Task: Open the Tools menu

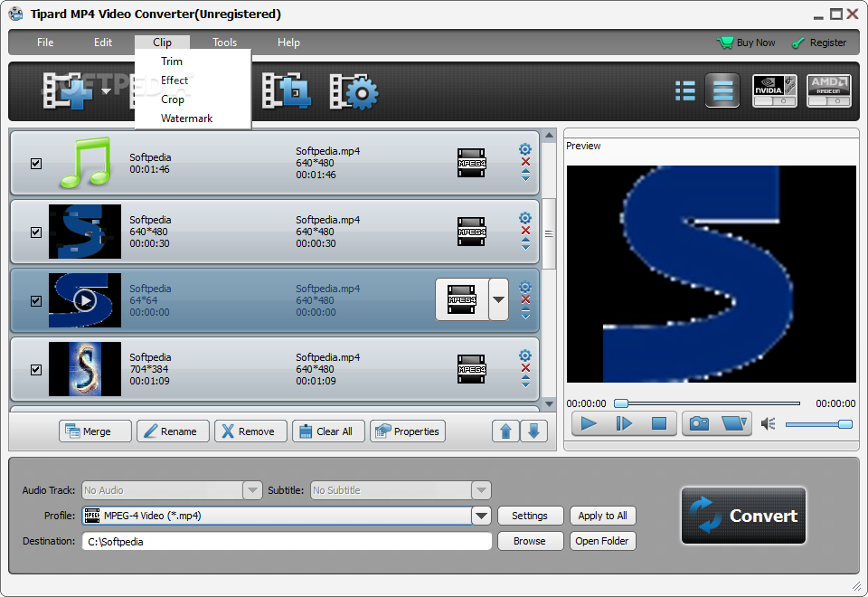Action: coord(225,43)
